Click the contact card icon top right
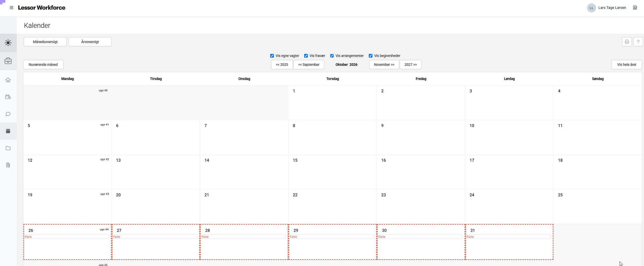This screenshot has height=266, width=644. pos(635,8)
